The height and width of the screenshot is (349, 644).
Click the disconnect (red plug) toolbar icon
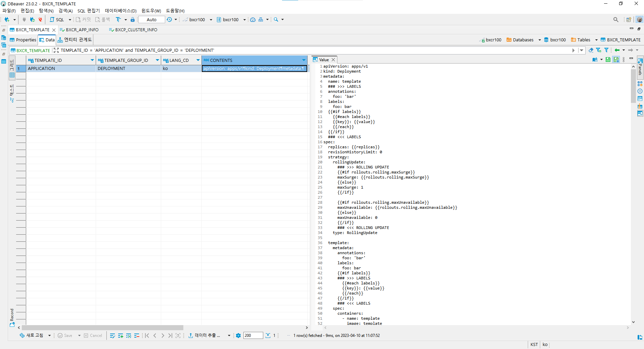40,20
